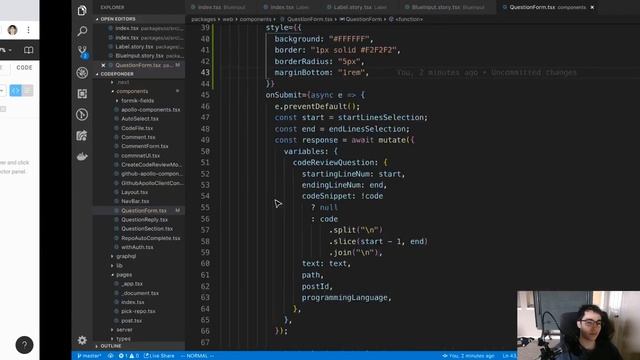This screenshot has height=360, width=640.
Task: Open the Live Share view in activity bar
Action: (82, 136)
